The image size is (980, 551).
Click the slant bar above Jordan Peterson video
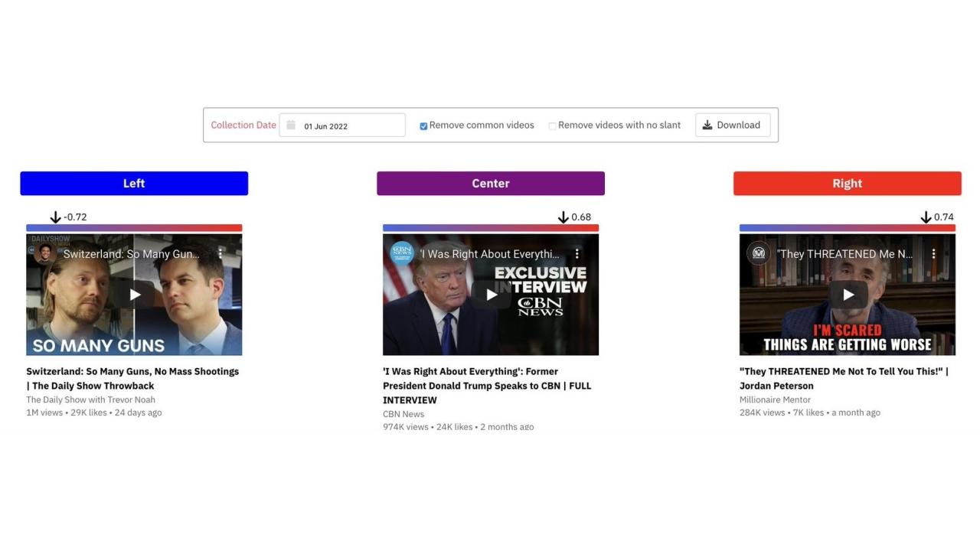[848, 228]
